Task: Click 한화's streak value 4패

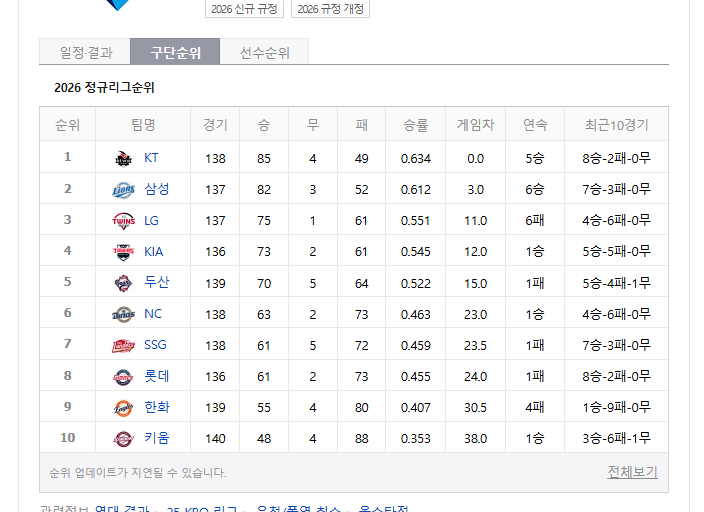Action: [x=535, y=407]
